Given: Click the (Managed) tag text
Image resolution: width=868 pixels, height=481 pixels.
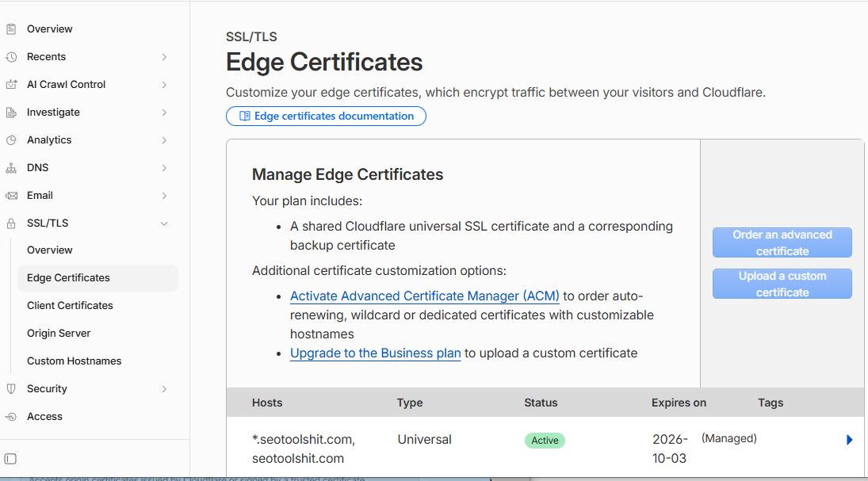Looking at the screenshot, I should 729,438.
